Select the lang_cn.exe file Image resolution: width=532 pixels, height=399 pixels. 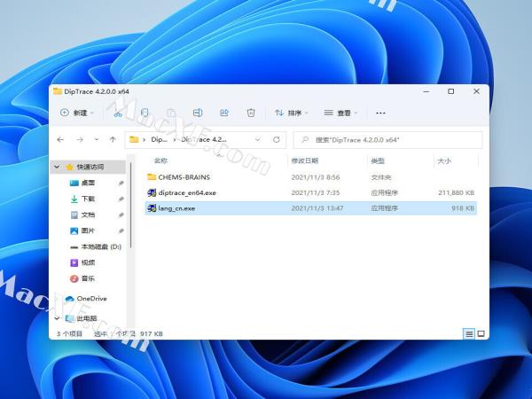pyautogui.click(x=311, y=208)
